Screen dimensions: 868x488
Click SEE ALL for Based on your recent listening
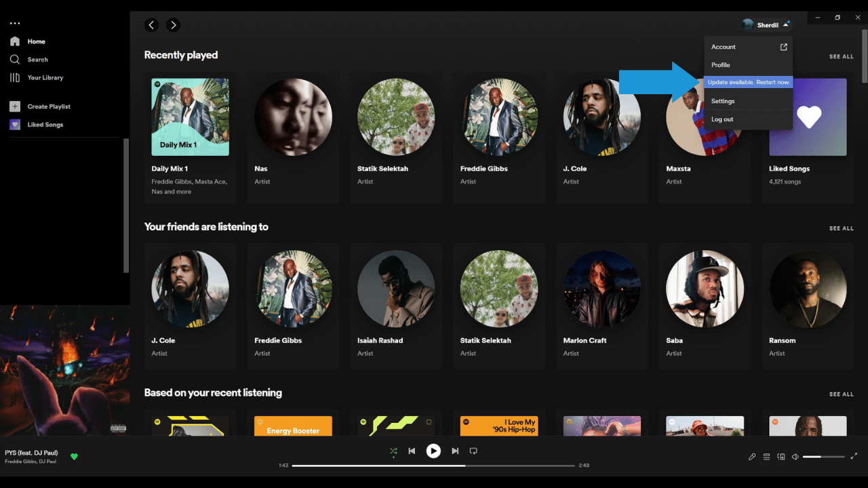842,394
